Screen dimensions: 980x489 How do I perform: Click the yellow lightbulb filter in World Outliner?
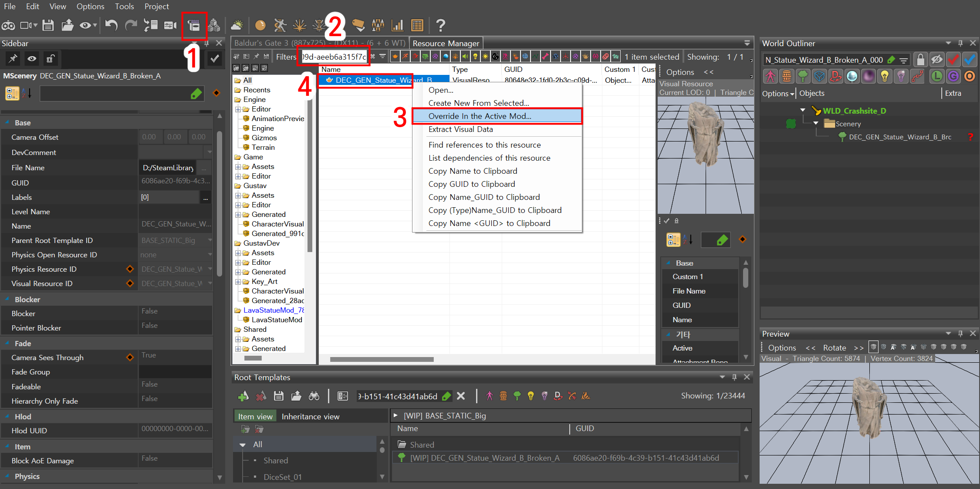[x=885, y=77]
